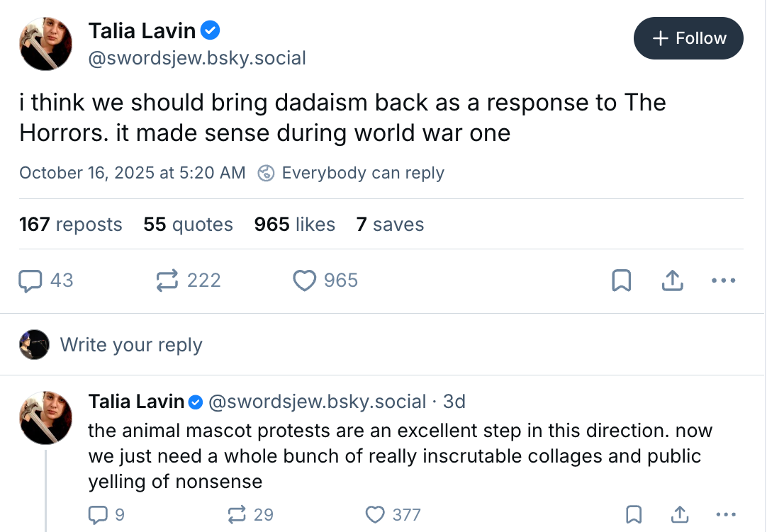
Task: Like the main post with 965 likes
Action: coord(305,281)
